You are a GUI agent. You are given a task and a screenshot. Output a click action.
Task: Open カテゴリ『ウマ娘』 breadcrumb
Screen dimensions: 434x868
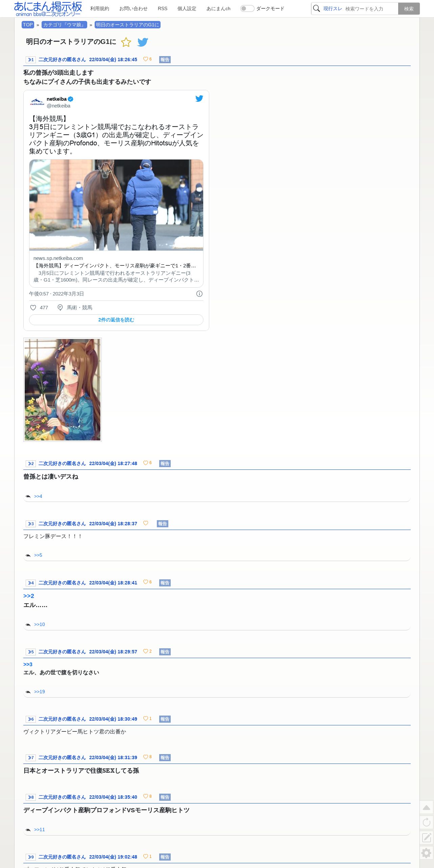tap(64, 25)
